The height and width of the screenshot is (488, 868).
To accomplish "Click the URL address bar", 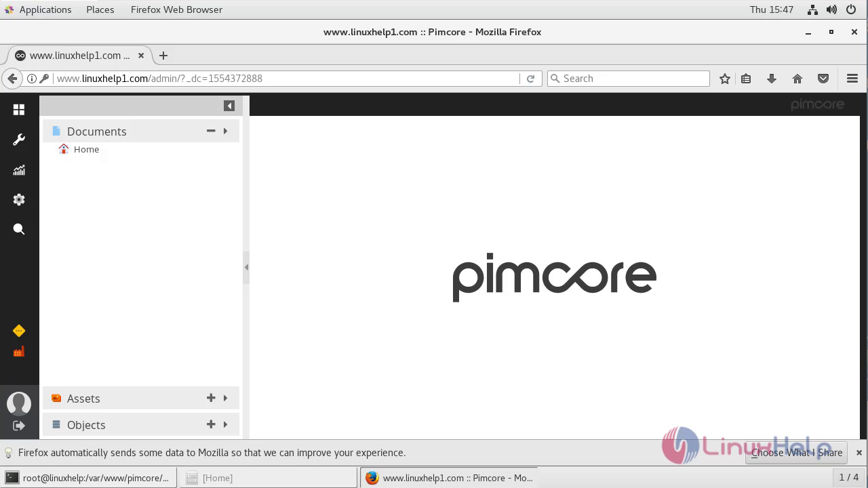I will (286, 79).
